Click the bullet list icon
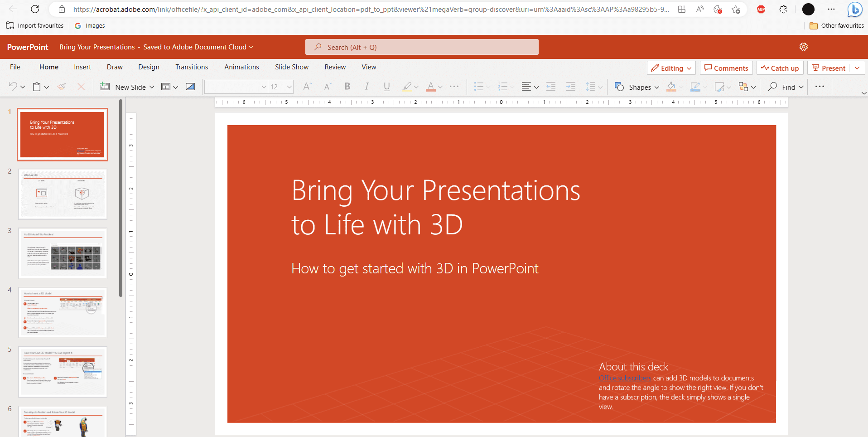The width and height of the screenshot is (868, 437). pos(478,87)
